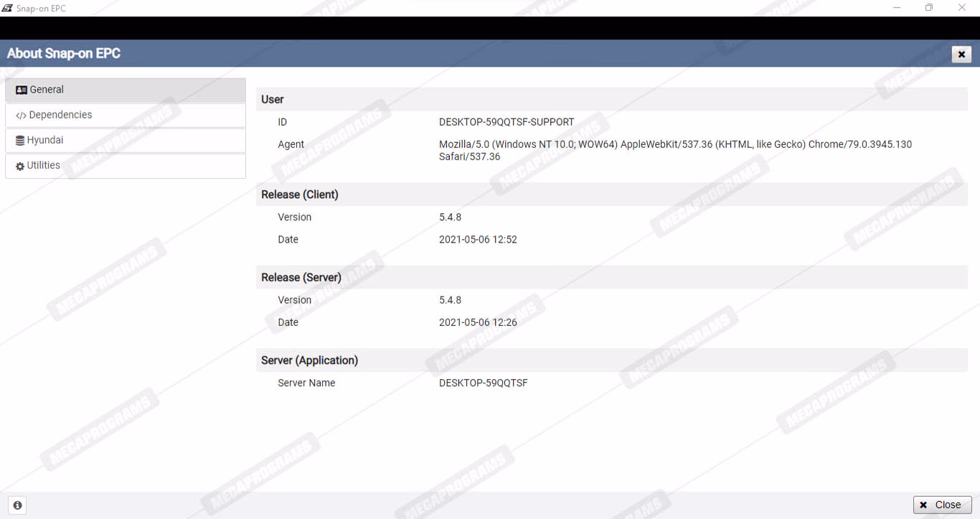Click the database icon beside Hyundai
Image resolution: width=980 pixels, height=519 pixels.
pyautogui.click(x=20, y=141)
